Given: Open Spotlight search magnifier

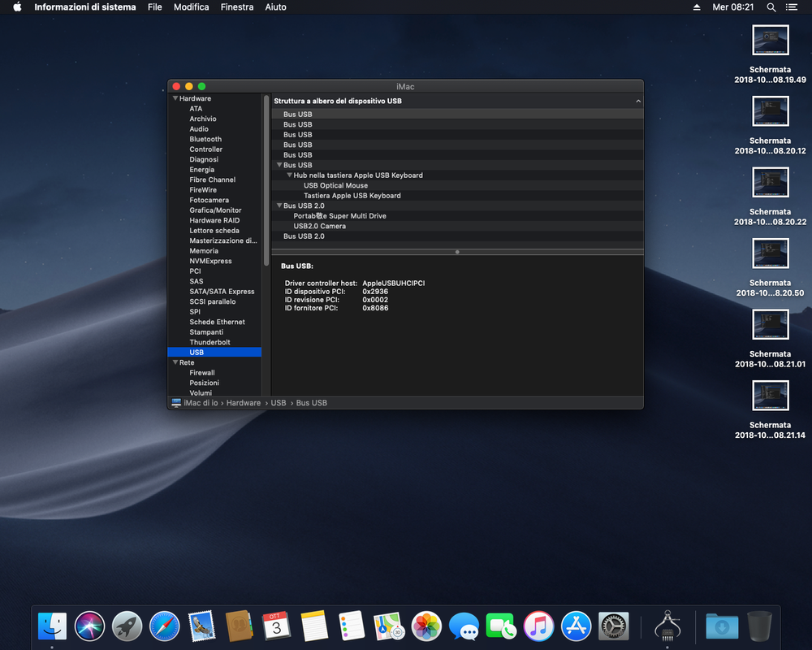Looking at the screenshot, I should coord(771,7).
